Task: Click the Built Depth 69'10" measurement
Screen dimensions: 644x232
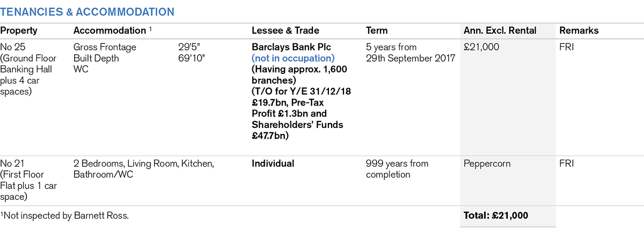Action: pyautogui.click(x=191, y=58)
